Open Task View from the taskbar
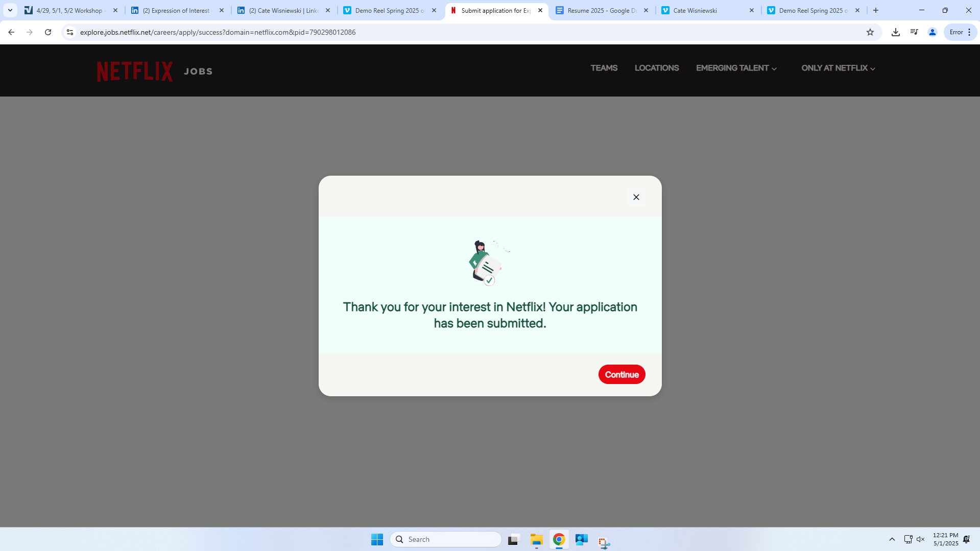980x551 pixels. click(x=514, y=539)
